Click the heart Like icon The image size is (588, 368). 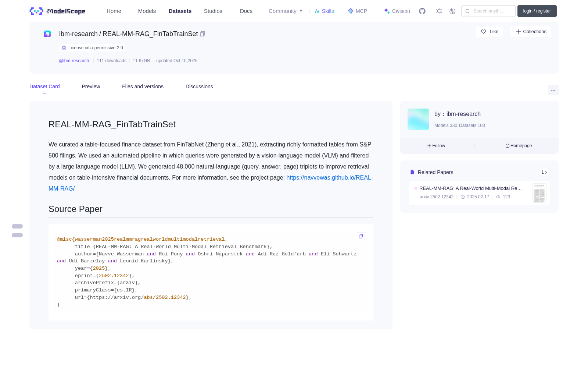pos(484,32)
